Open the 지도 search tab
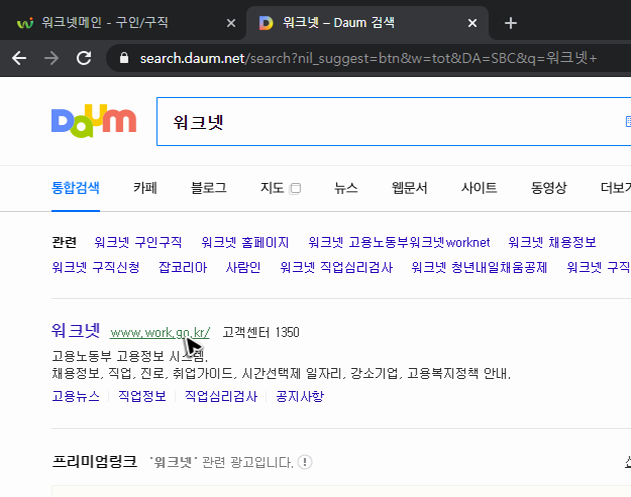This screenshot has width=631, height=497. [x=272, y=188]
